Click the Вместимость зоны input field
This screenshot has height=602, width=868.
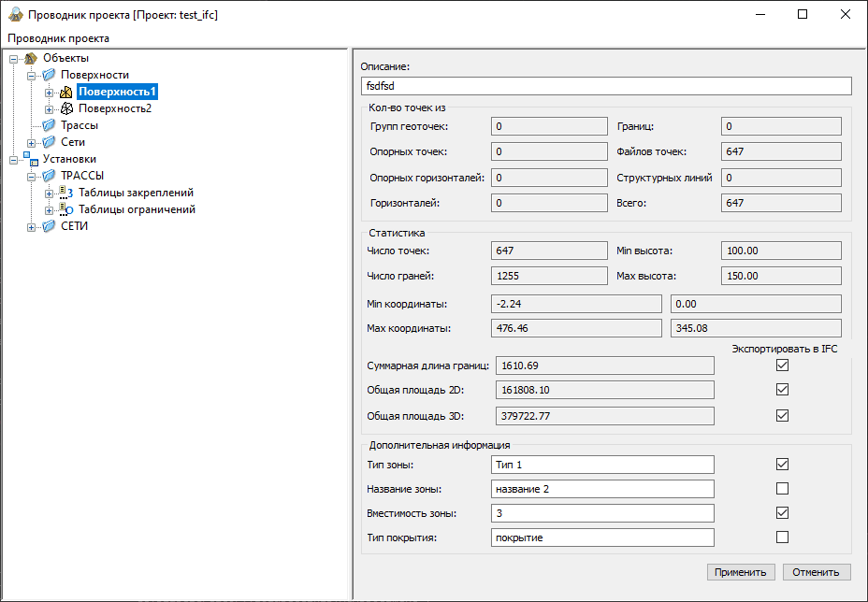point(601,513)
